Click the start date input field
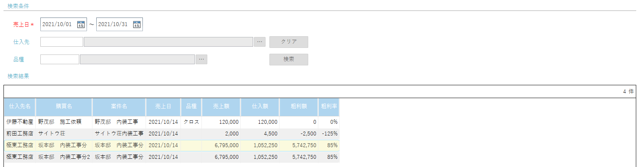Screen dimensions: 644x167 point(58,25)
